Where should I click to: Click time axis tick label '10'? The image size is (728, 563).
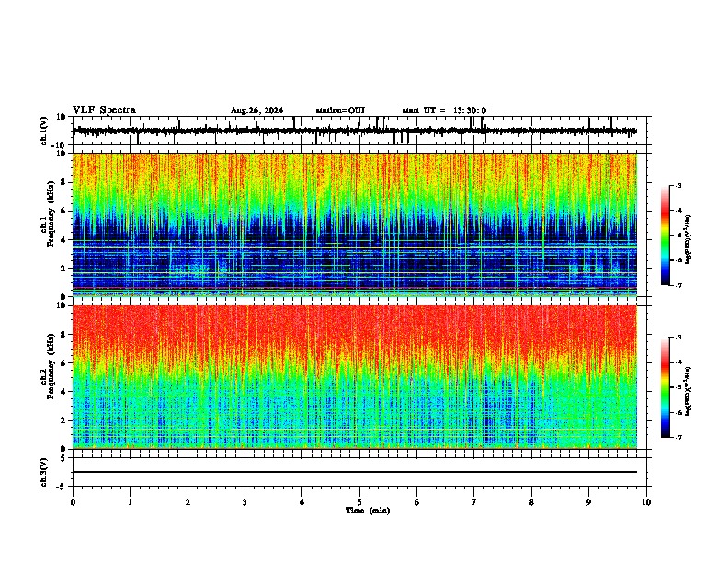pos(646,502)
